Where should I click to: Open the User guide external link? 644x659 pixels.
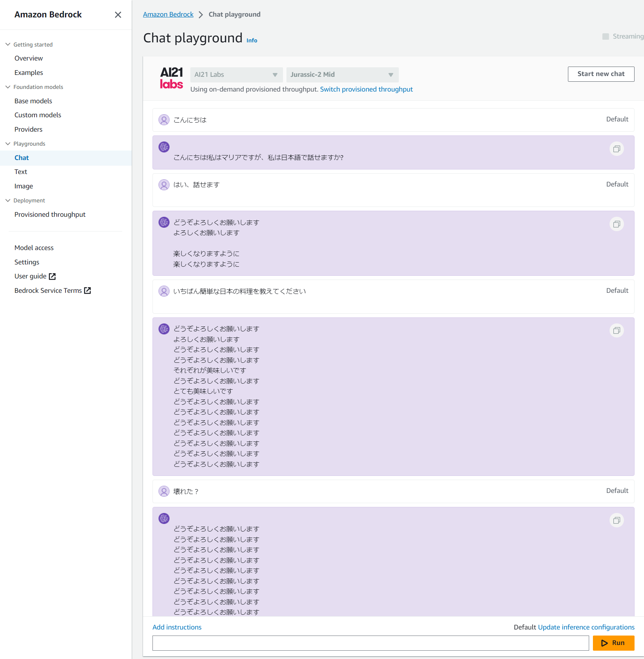pos(35,276)
